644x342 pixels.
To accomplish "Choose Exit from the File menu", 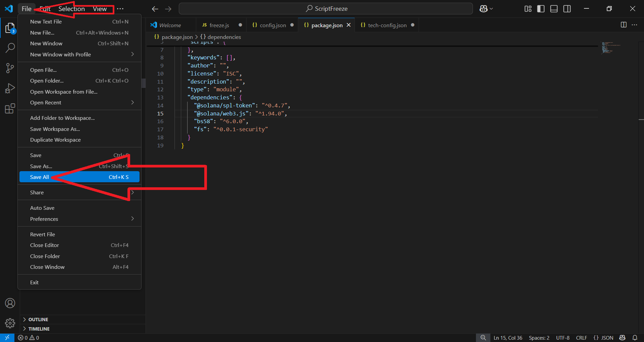I will [79, 283].
